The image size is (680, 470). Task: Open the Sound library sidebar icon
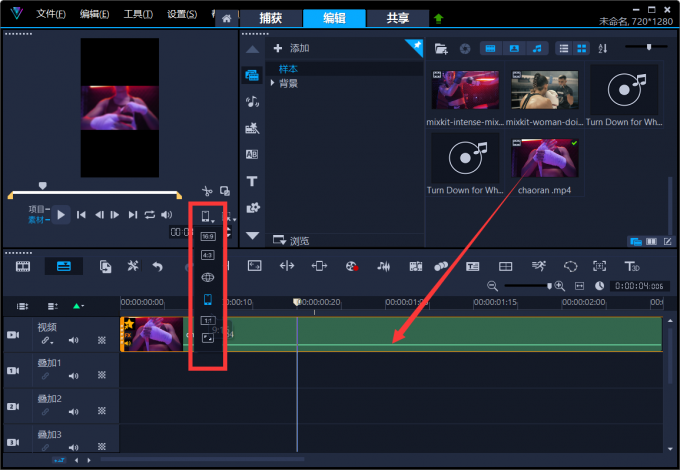tap(252, 102)
